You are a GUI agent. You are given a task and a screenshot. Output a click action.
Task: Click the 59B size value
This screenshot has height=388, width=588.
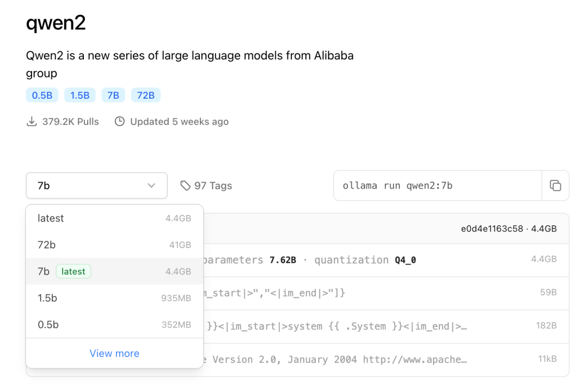[x=549, y=292]
